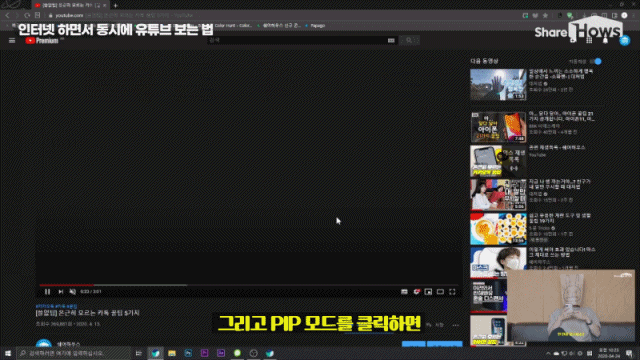Open the mask usage video thumbnail
This screenshot has width=640, height=360.
498,262
